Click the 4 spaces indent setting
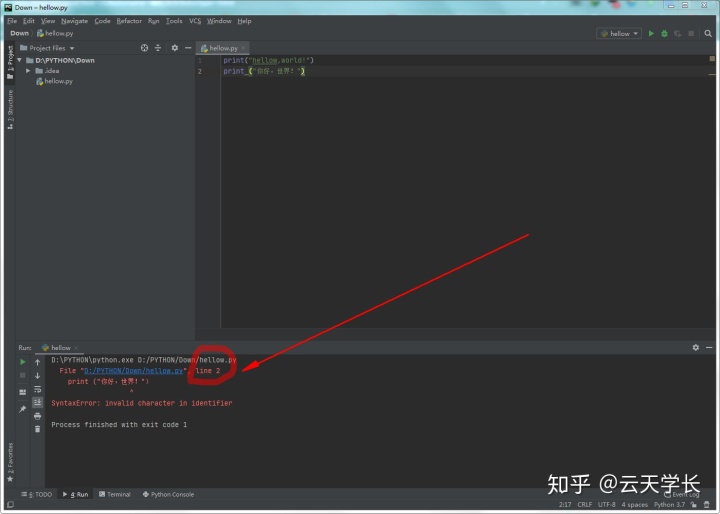Viewport: 720px width, 514px height. pyautogui.click(x=635, y=504)
